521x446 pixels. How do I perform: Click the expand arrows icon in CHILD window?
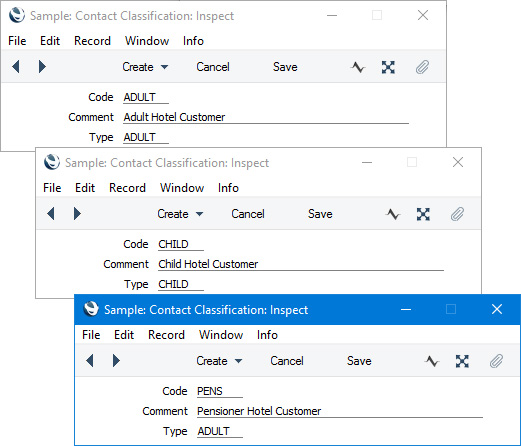pos(423,214)
